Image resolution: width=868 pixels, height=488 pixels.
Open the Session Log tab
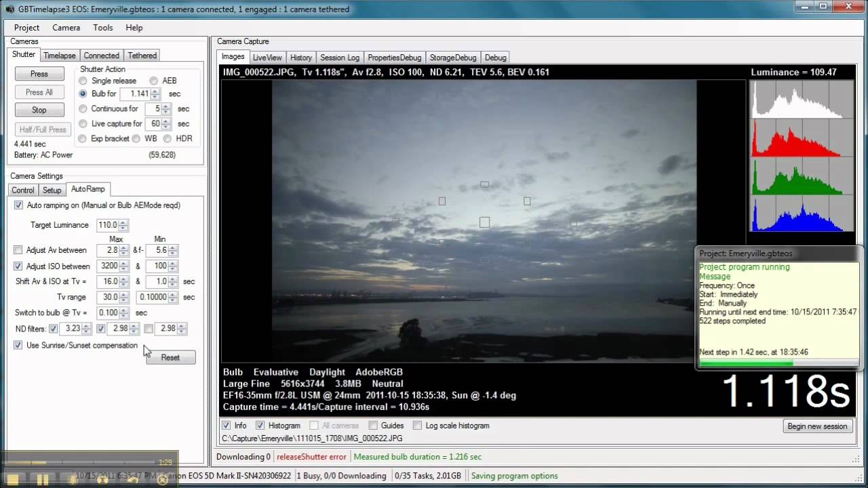[340, 58]
